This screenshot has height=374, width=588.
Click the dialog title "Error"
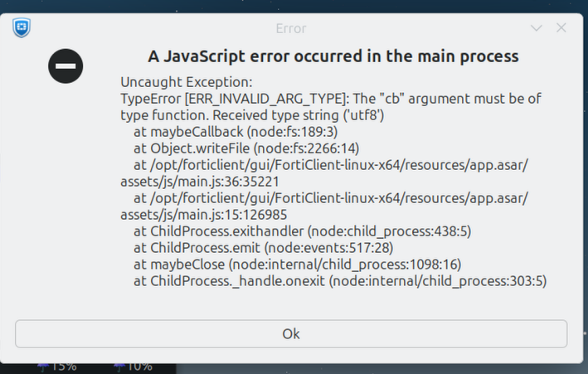291,28
